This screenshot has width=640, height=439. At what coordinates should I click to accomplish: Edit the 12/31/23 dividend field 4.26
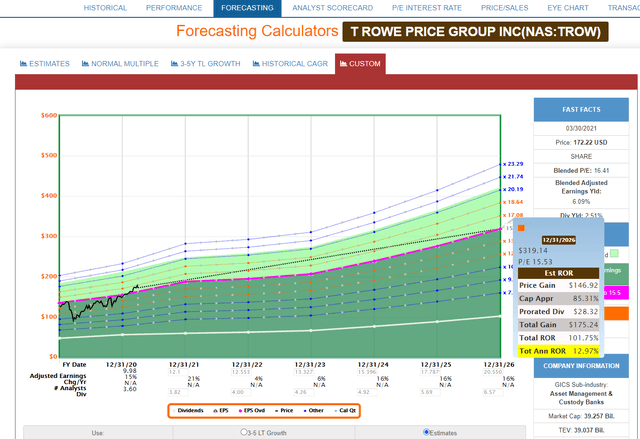coord(304,392)
